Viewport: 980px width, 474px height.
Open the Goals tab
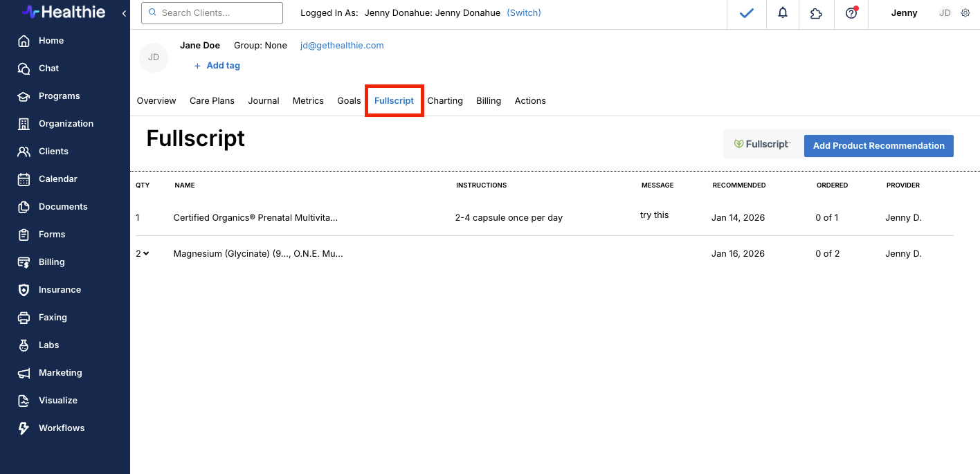tap(349, 101)
